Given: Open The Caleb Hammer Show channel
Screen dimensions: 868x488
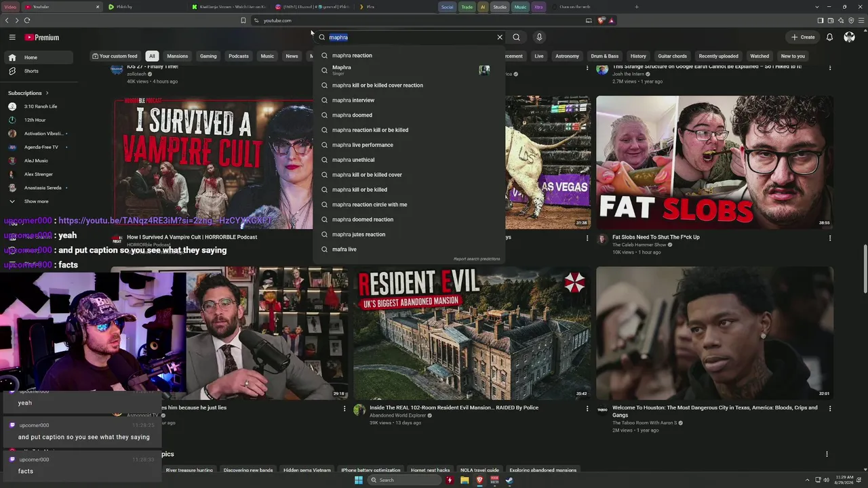Looking at the screenshot, I should [639, 245].
